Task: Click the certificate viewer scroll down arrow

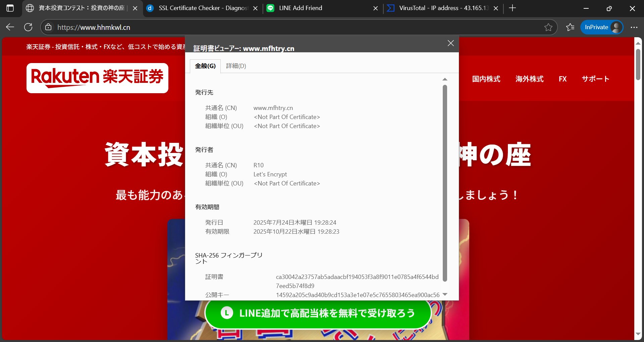Action: click(x=445, y=294)
